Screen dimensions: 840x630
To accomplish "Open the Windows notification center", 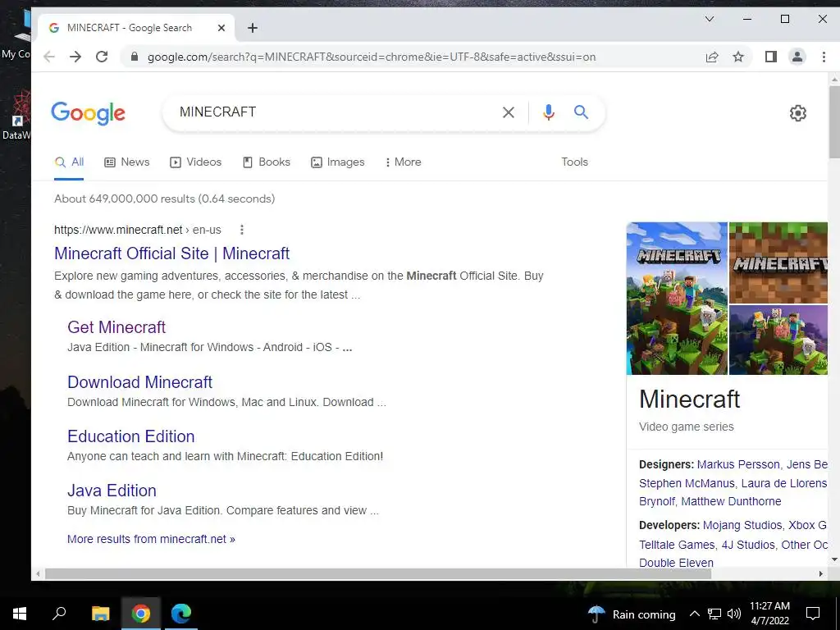I will (x=813, y=614).
